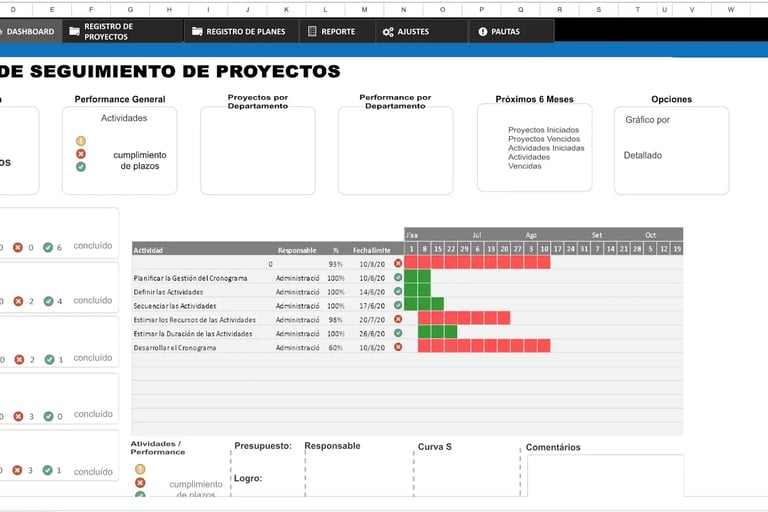This screenshot has width=768, height=512.
Task: Select spreadsheet column header M
Action: click(364, 9)
